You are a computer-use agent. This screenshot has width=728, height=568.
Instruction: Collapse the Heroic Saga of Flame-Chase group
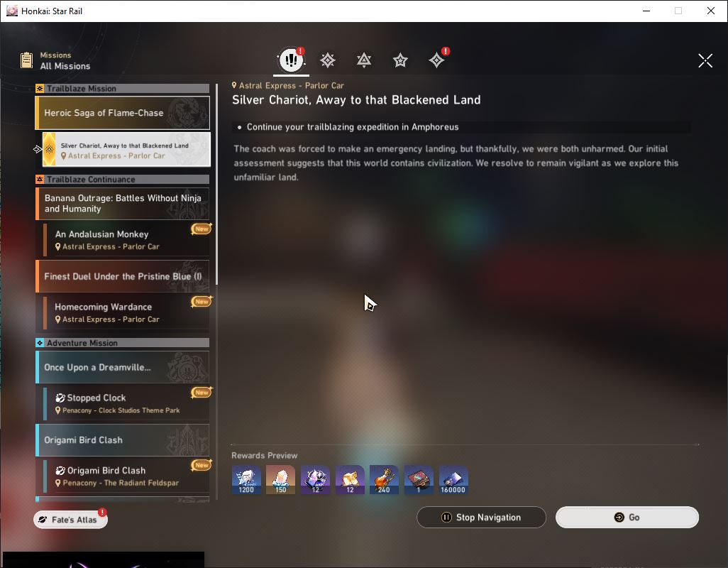coord(123,113)
